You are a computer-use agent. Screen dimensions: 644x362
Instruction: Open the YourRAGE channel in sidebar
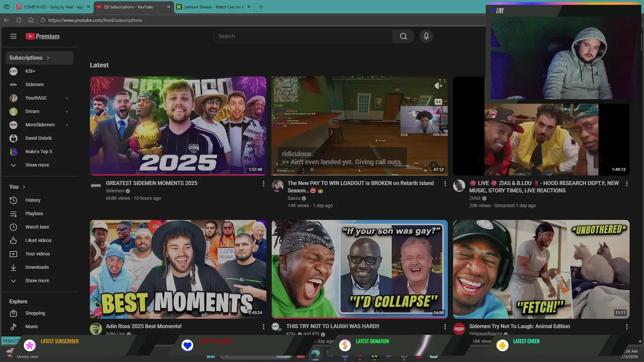tap(40, 98)
